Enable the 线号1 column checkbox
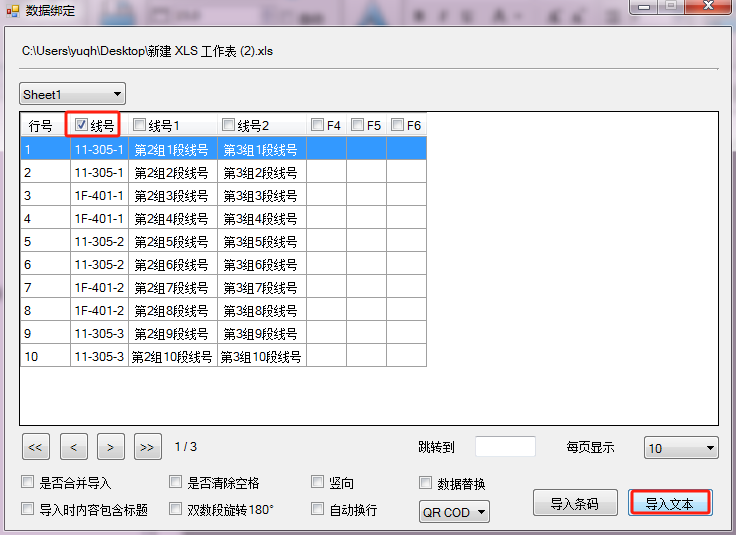 (139, 125)
